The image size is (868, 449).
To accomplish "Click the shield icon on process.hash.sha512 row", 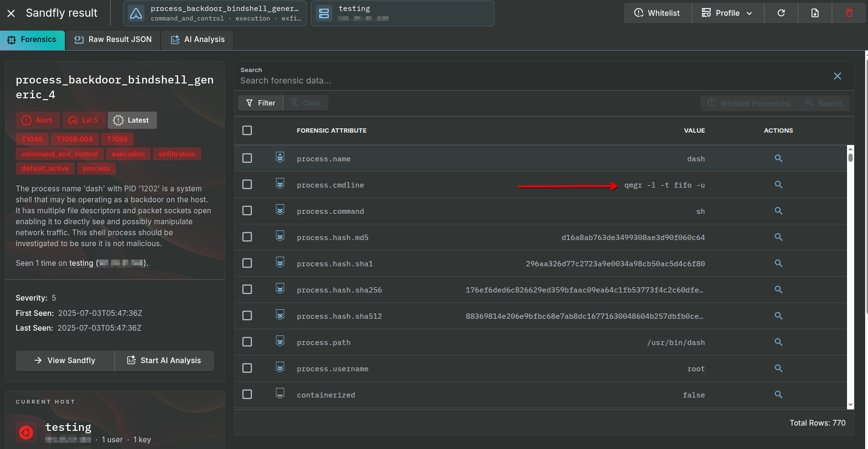I will click(280, 314).
